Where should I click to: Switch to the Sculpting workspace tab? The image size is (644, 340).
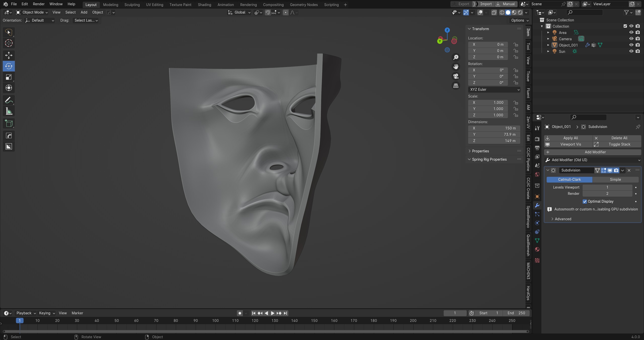tap(132, 5)
